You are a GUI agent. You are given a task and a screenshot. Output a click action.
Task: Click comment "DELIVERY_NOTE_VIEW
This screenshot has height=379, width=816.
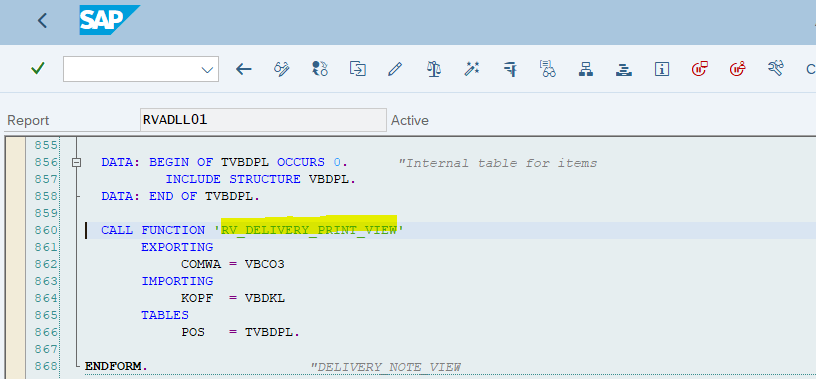tap(386, 367)
